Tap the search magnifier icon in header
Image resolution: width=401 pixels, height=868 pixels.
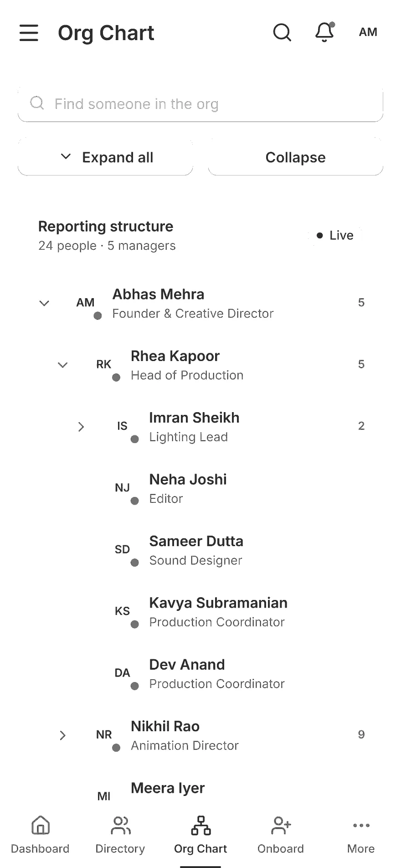pos(282,32)
